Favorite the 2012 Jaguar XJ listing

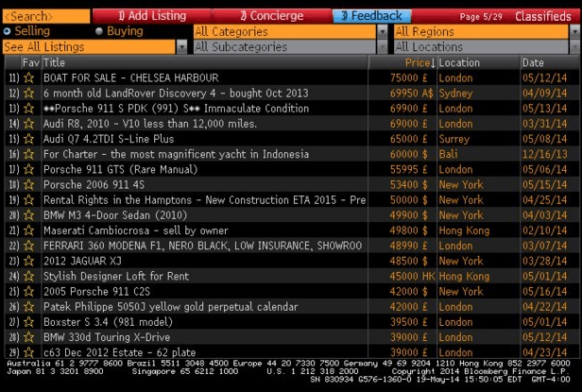coord(28,261)
